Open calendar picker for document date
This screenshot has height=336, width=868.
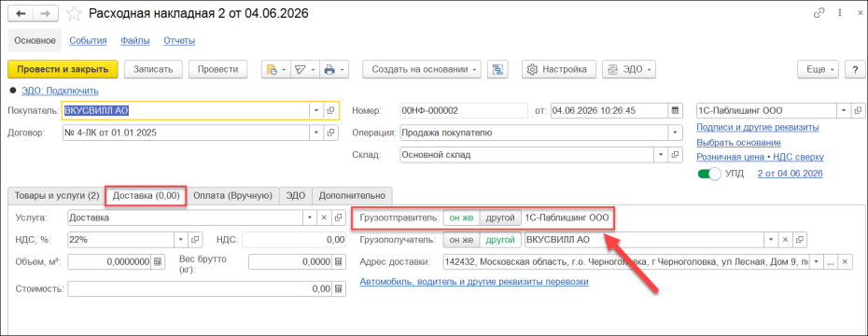[x=675, y=111]
